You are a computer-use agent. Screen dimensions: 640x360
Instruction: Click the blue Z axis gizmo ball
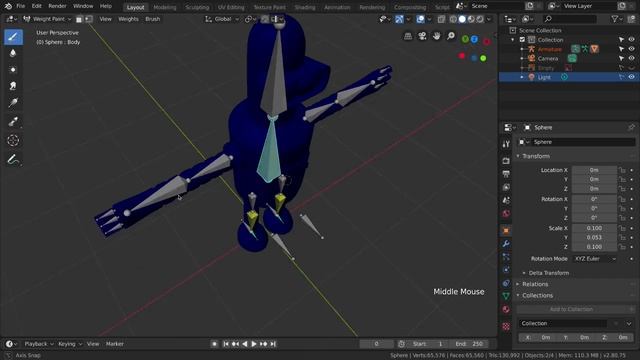pos(474,39)
